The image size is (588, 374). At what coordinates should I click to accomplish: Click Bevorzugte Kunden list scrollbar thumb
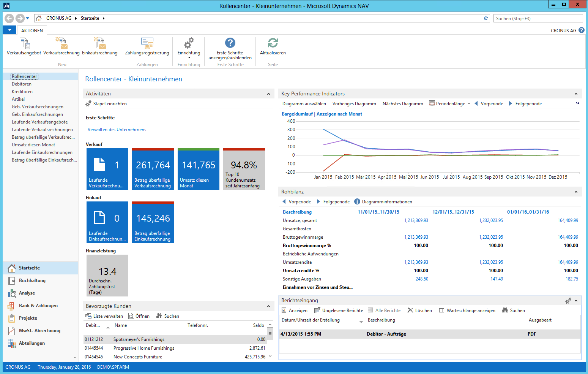tap(270, 334)
